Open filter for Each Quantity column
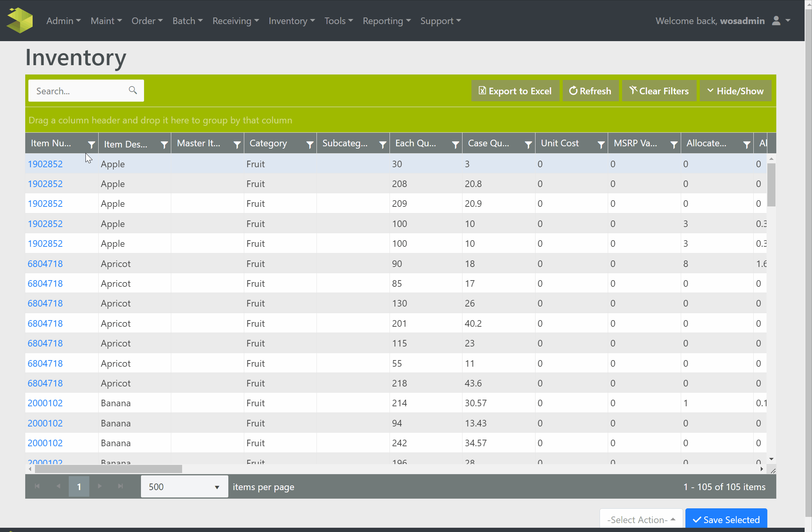 pyautogui.click(x=455, y=144)
